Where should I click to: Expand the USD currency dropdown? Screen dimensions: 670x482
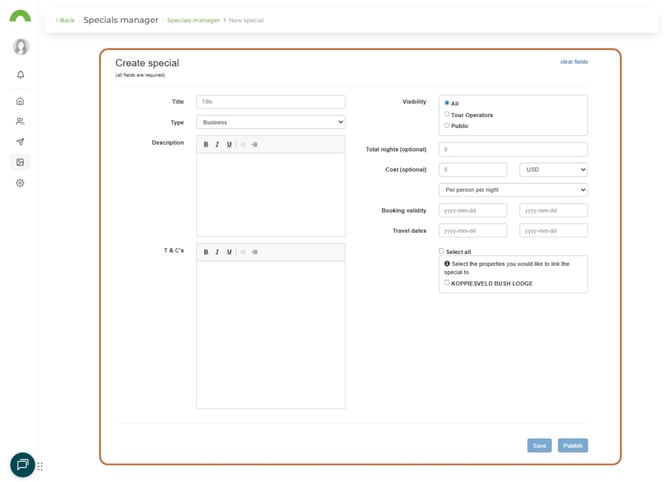[553, 170]
